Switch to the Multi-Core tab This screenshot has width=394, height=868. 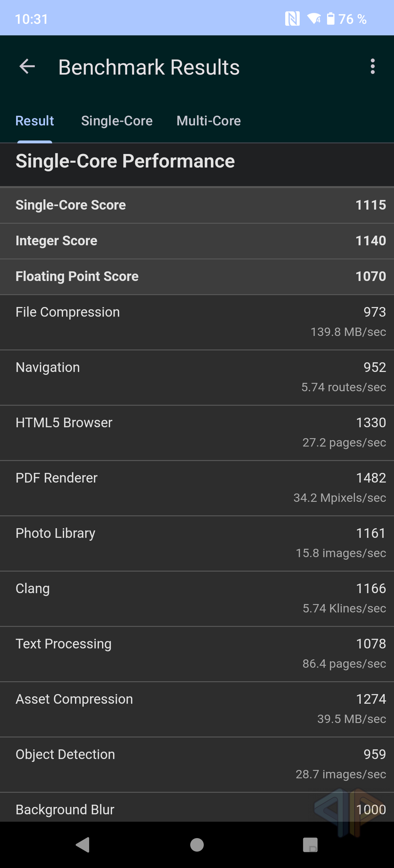pyautogui.click(x=209, y=121)
